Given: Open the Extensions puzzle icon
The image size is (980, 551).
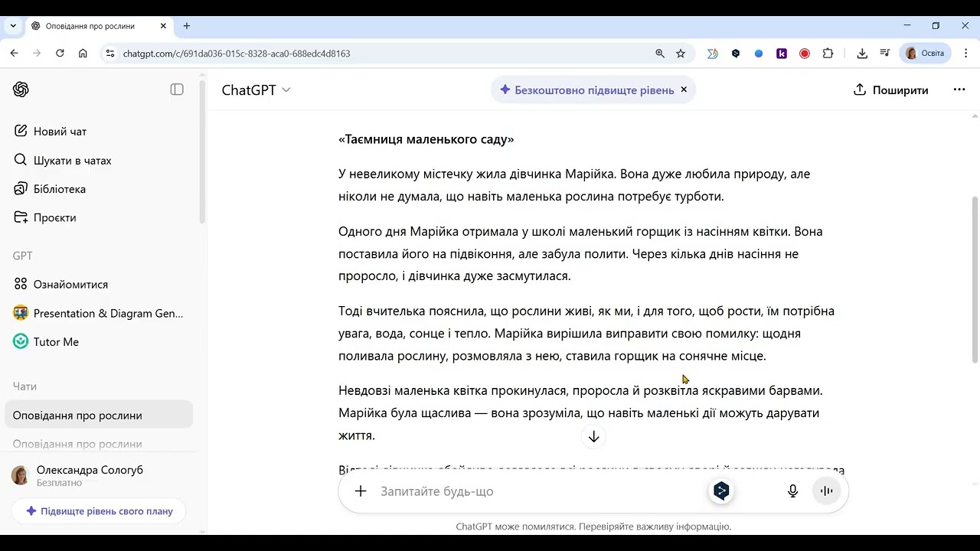Looking at the screenshot, I should pos(828,54).
